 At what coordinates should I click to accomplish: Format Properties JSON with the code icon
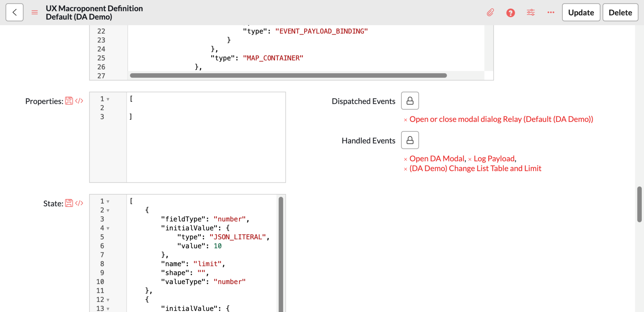tap(79, 101)
